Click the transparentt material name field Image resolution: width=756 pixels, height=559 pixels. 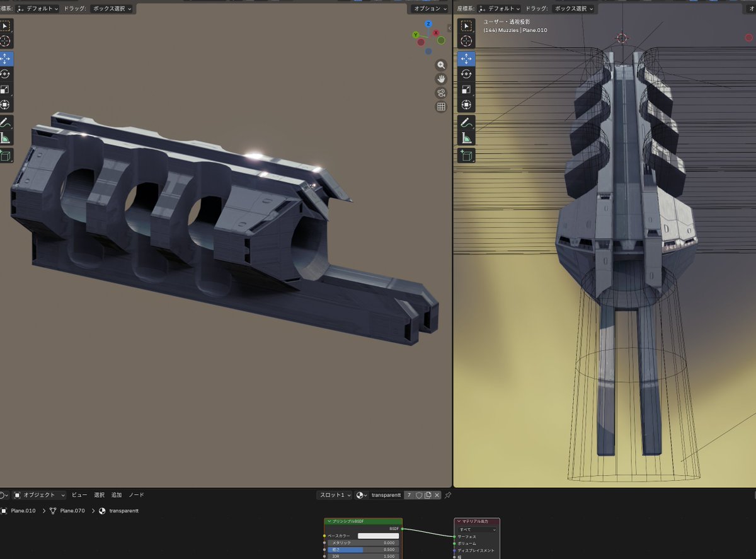pyautogui.click(x=386, y=495)
